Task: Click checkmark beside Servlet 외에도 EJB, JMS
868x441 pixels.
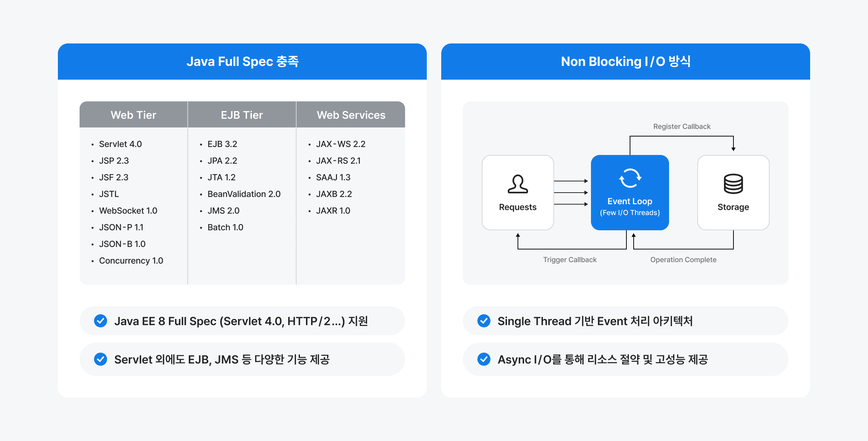Action: pyautogui.click(x=101, y=359)
